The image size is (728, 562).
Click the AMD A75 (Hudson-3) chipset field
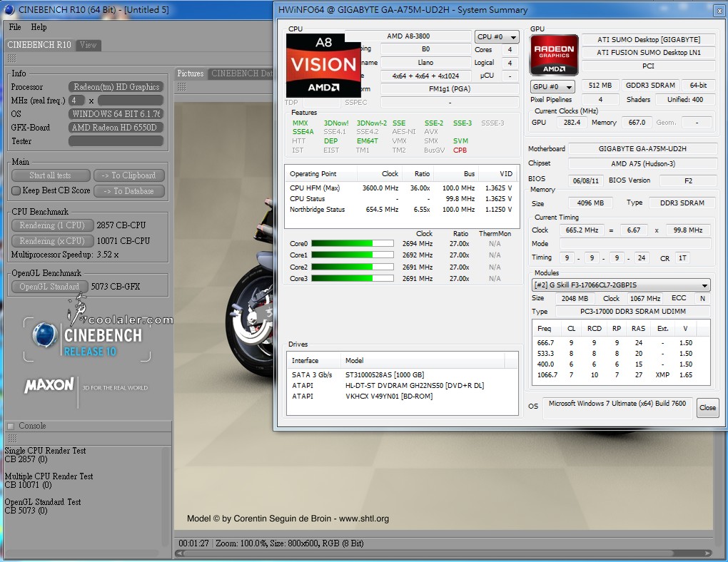[642, 163]
